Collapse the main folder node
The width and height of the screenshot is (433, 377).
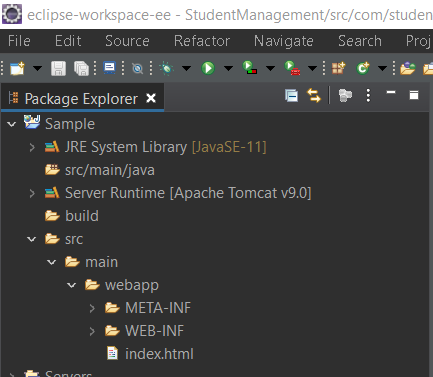52,262
